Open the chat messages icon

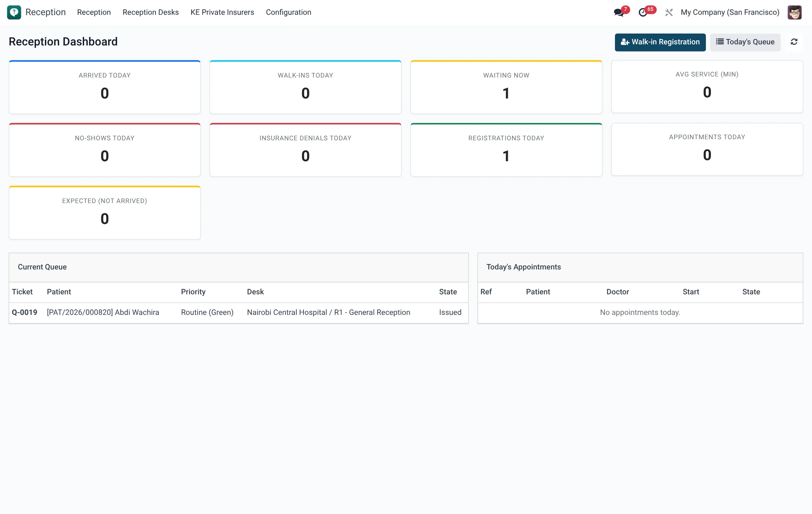click(x=619, y=12)
